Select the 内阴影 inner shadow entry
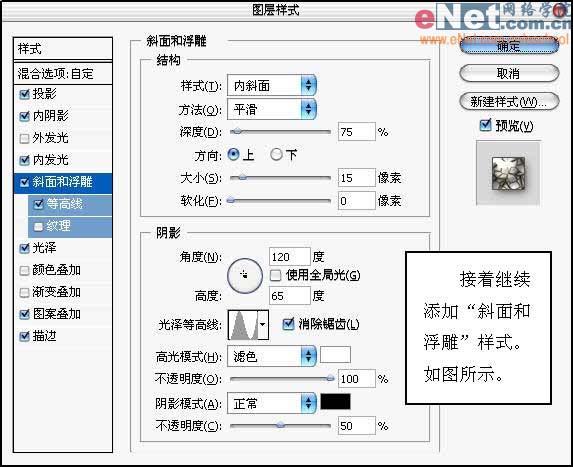The image size is (573, 467). coord(62,116)
